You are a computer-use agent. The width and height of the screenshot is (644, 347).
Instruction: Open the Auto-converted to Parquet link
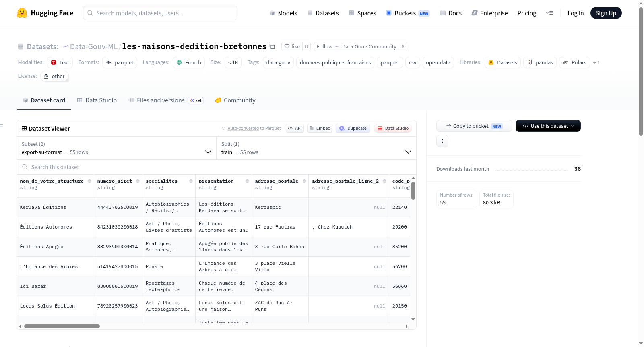243,128
